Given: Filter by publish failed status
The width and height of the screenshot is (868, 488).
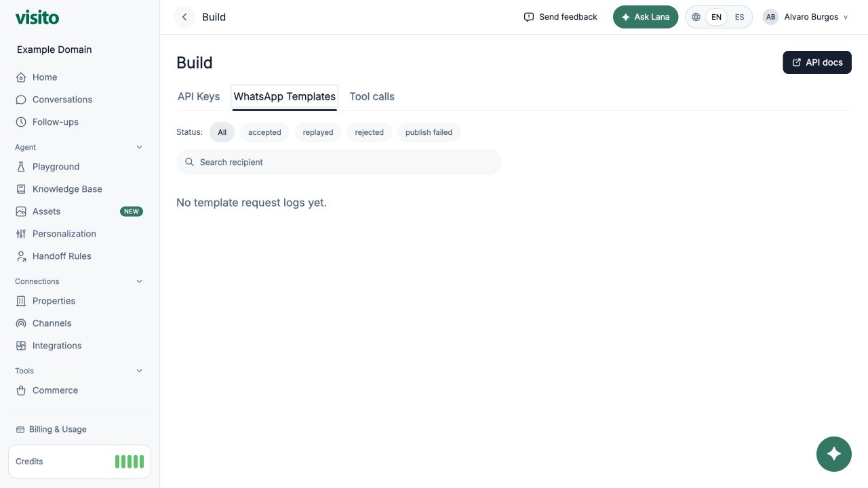Looking at the screenshot, I should click(x=429, y=132).
